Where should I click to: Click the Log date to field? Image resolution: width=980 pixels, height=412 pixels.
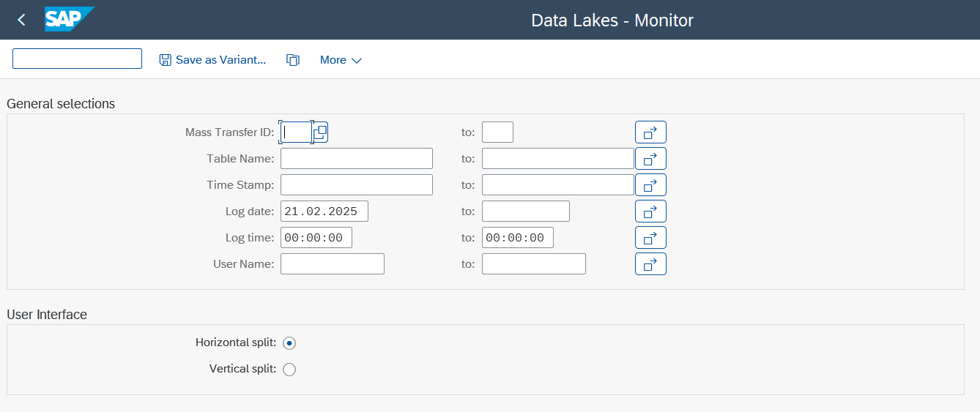point(526,211)
